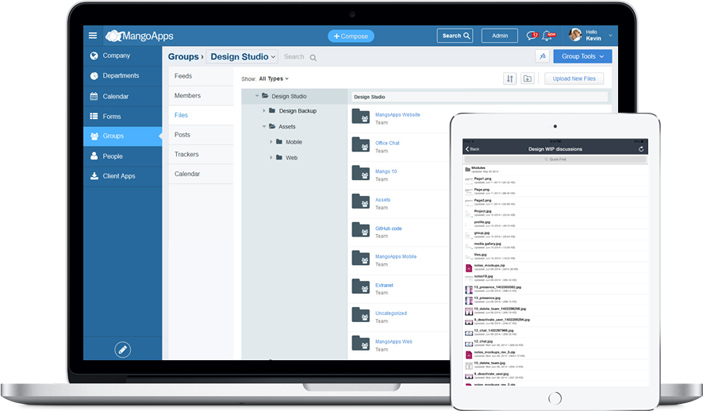Open the Members tab
The height and width of the screenshot is (411, 703).
point(201,95)
